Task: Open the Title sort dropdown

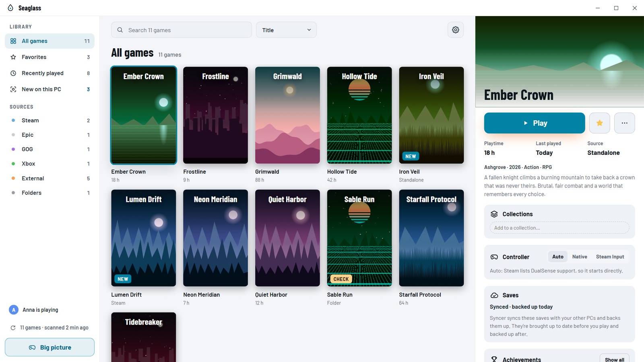Action: click(286, 30)
